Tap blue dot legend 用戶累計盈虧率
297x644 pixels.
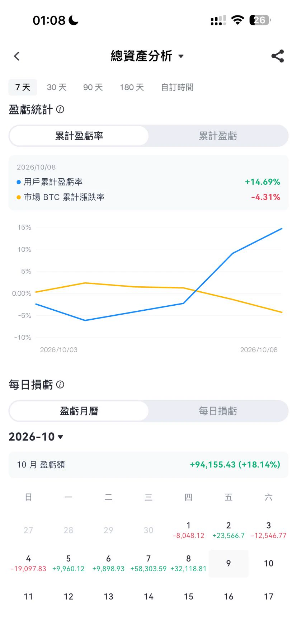19,182
